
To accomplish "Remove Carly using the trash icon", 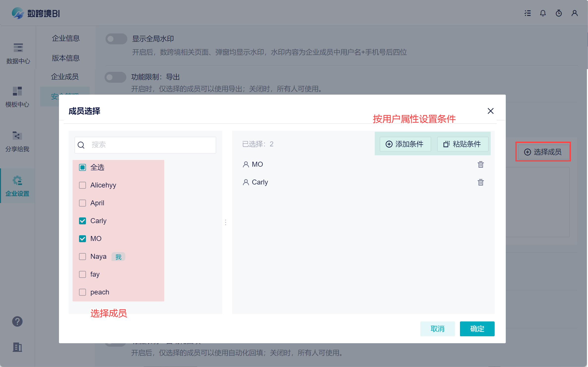I will 481,182.
